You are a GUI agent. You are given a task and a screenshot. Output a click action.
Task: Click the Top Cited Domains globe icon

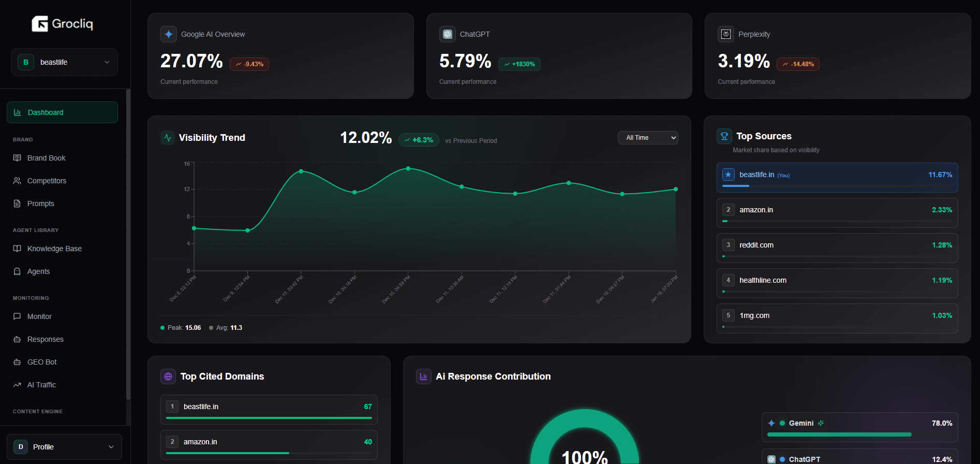click(x=168, y=376)
